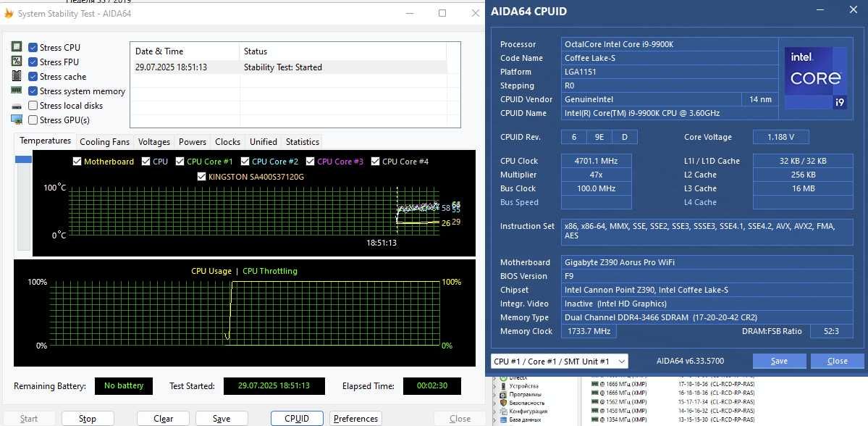This screenshot has width=868, height=426.
Task: Toggle the CPU Core #2 graph checkbox
Action: (x=245, y=162)
